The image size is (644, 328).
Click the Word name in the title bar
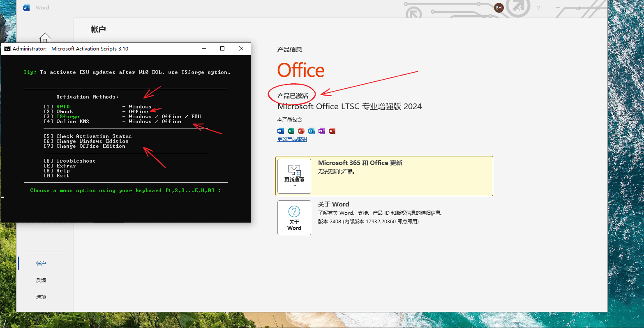(x=42, y=8)
